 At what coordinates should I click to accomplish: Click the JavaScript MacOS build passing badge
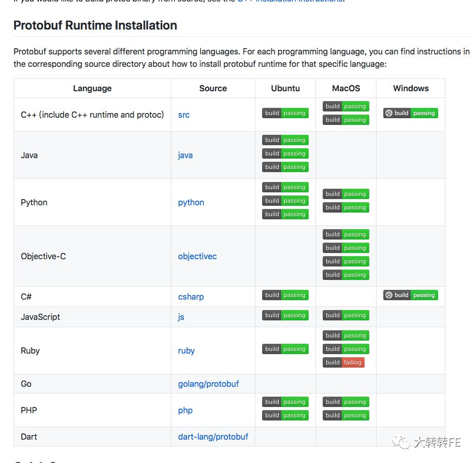[346, 315]
